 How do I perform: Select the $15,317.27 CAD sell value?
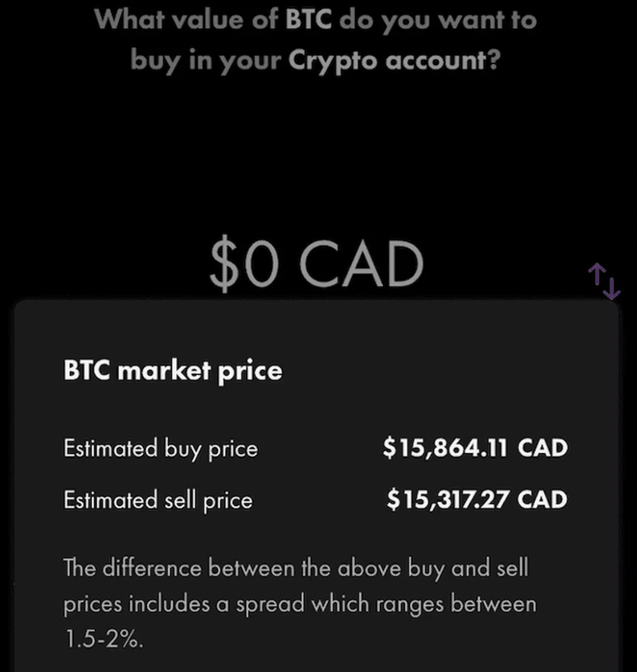pyautogui.click(x=477, y=499)
